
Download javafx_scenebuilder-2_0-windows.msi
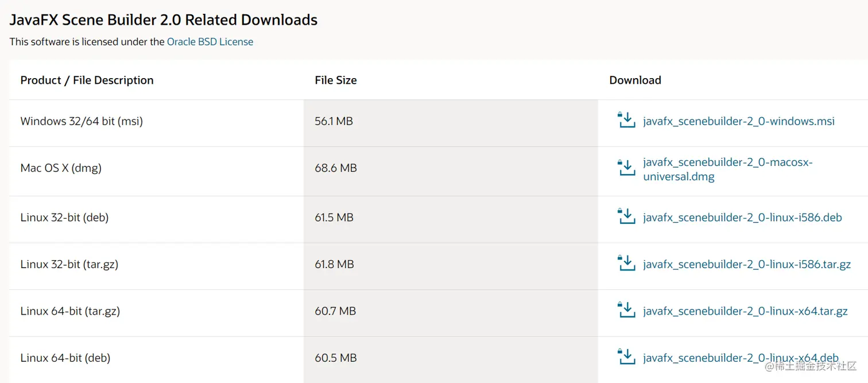tap(739, 121)
